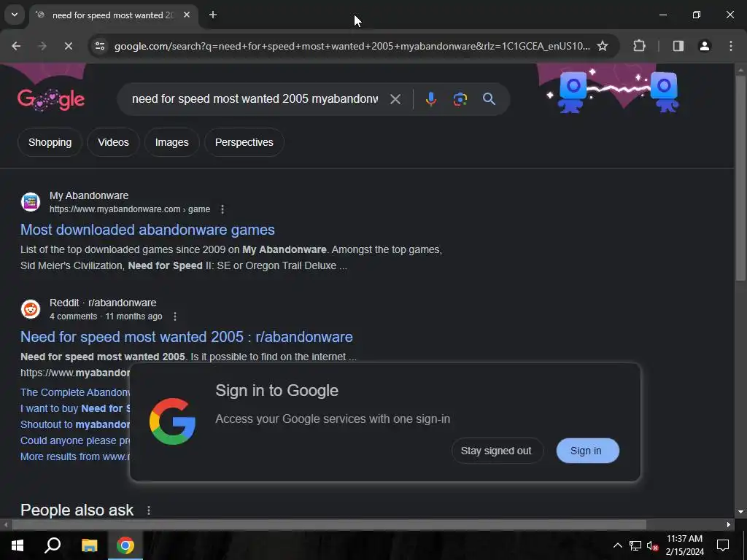The width and height of the screenshot is (747, 560).
Task: Click the Reddit site favicon
Action: tap(31, 309)
